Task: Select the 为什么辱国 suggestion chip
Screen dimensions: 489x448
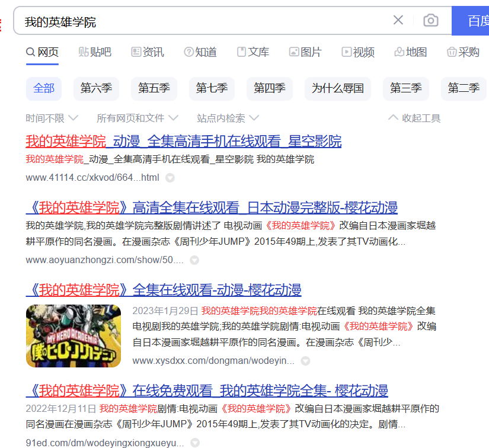Action: click(x=338, y=88)
